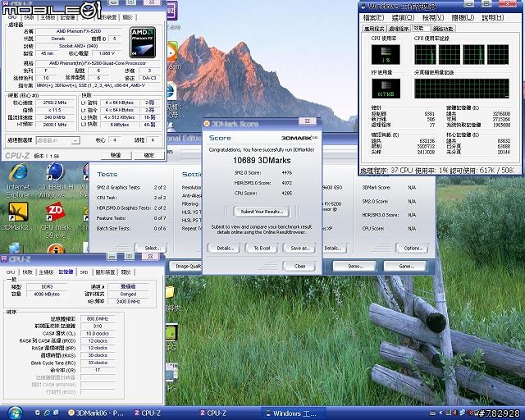Screen dimensions: 525x420
Task: Click the orange info desktop icon
Action: tap(56, 249)
